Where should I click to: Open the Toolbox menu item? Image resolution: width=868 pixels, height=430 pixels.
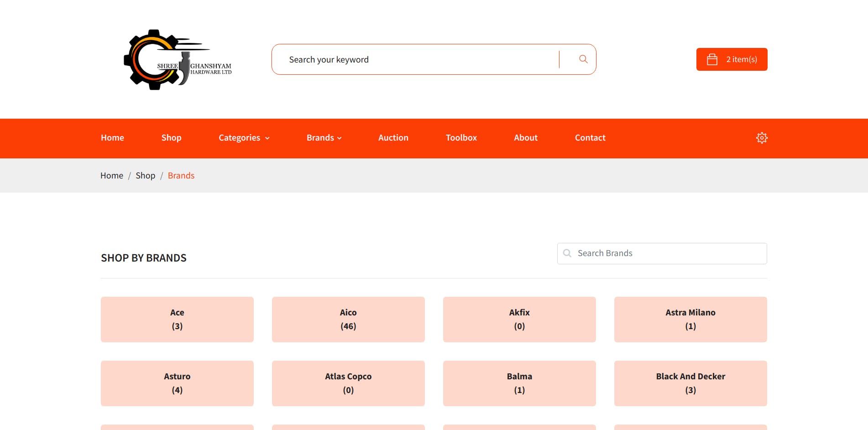coord(461,138)
